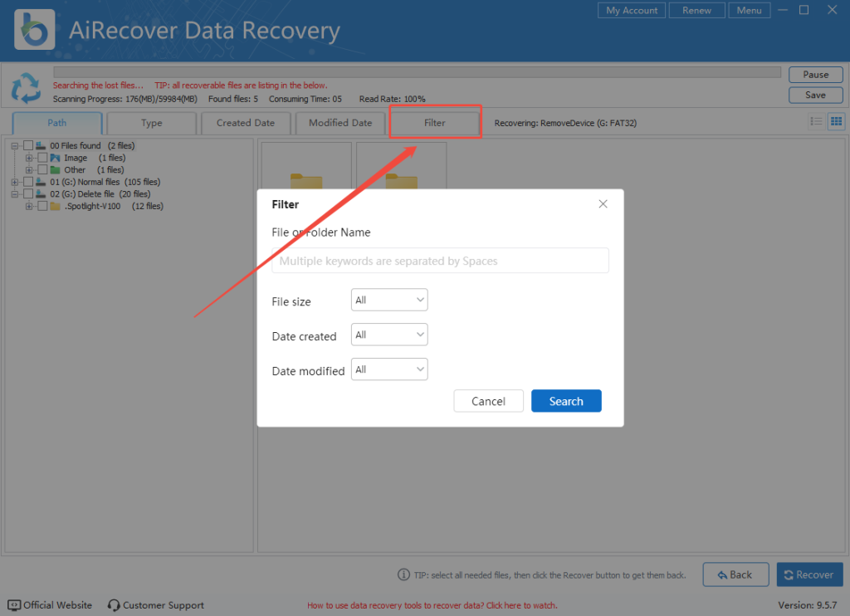The width and height of the screenshot is (850, 616).
Task: Click the Renew button
Action: [x=696, y=10]
